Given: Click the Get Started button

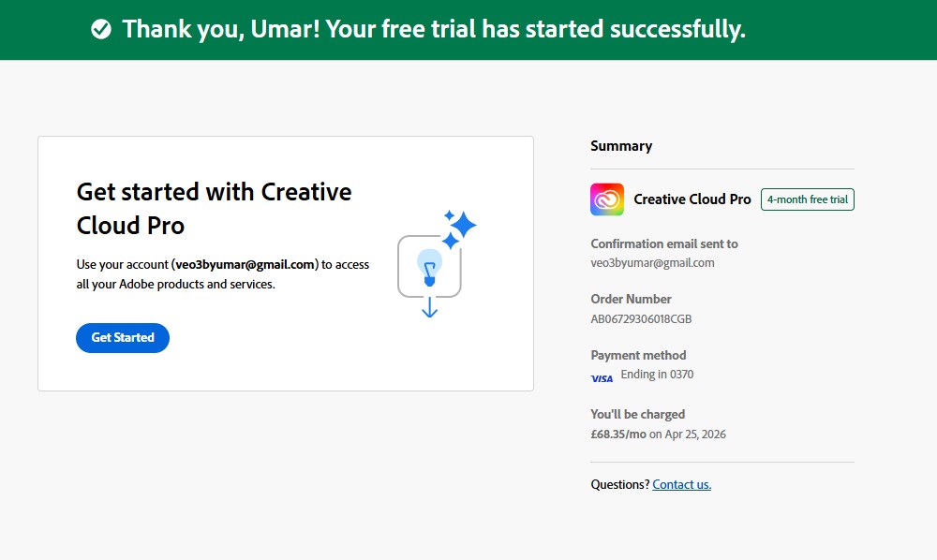Looking at the screenshot, I should tap(123, 338).
